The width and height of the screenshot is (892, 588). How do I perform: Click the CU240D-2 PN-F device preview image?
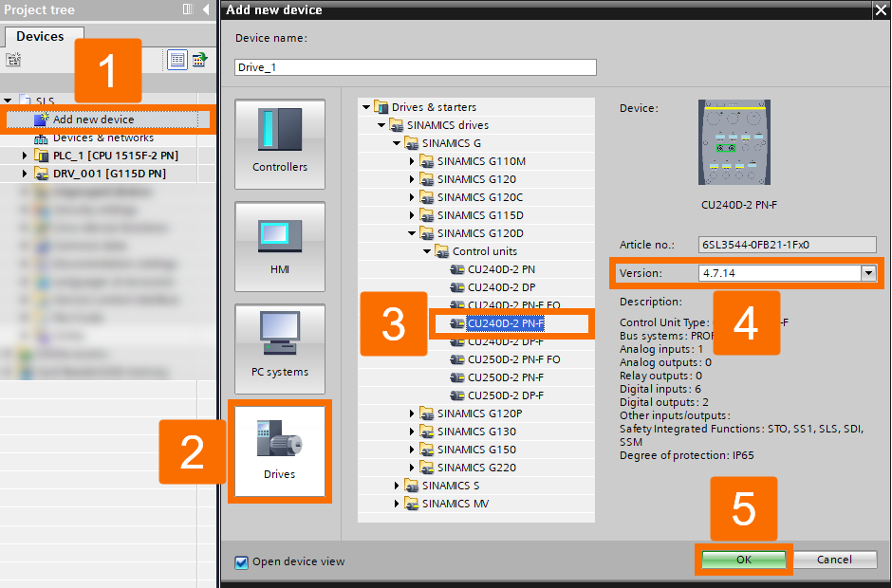734,142
